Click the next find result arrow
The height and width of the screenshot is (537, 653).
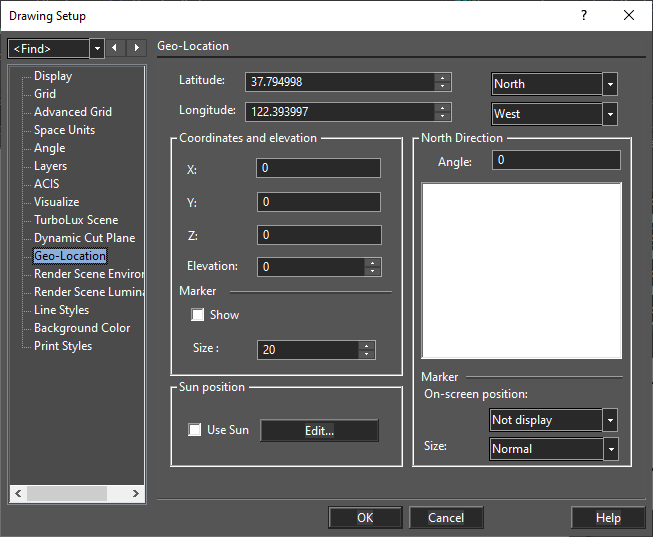tap(137, 48)
